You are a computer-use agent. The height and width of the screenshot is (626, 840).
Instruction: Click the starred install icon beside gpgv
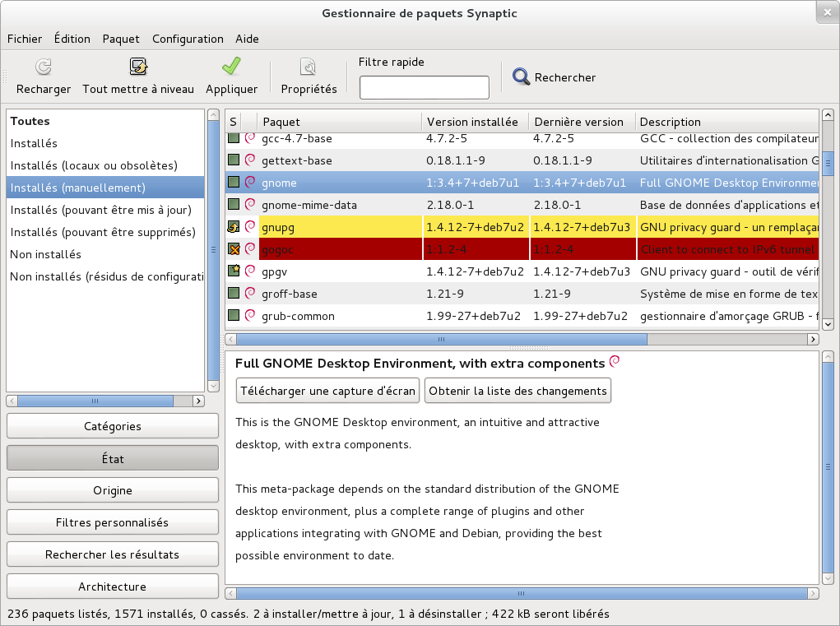coord(235,271)
